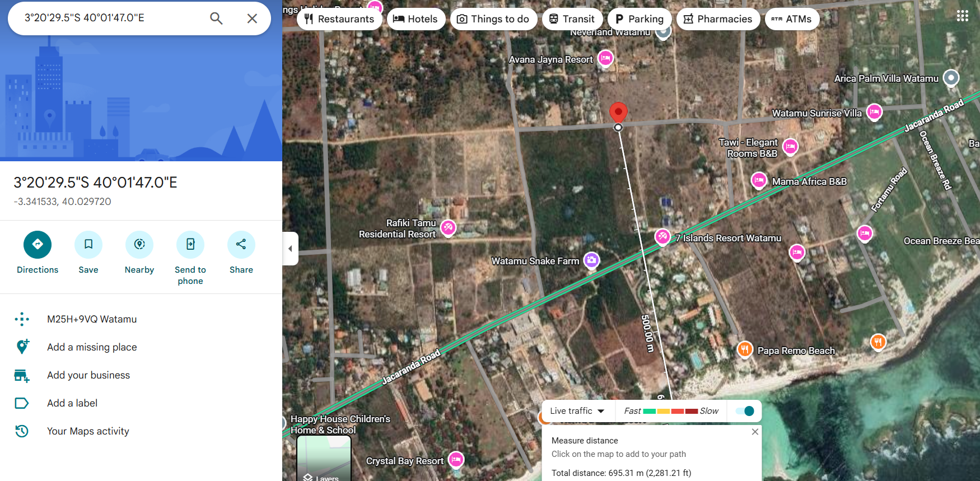Select Avana Jayna Resort hotel marker
Screen dimensions: 980x481
click(605, 58)
